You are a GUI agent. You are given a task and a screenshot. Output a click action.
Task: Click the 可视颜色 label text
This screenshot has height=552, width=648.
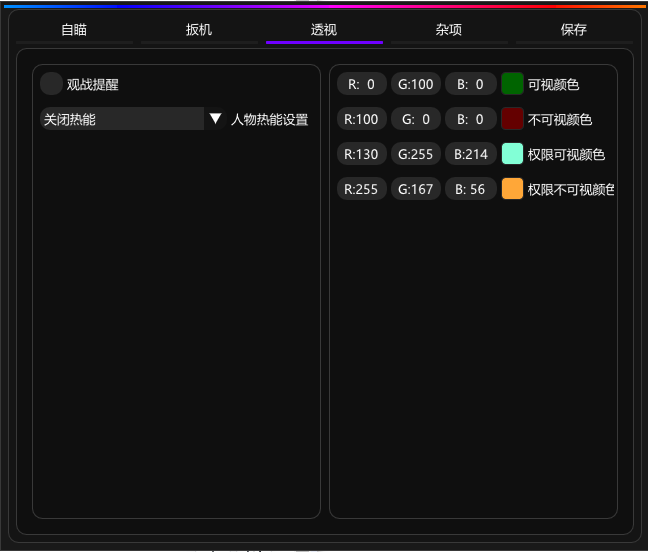point(553,84)
